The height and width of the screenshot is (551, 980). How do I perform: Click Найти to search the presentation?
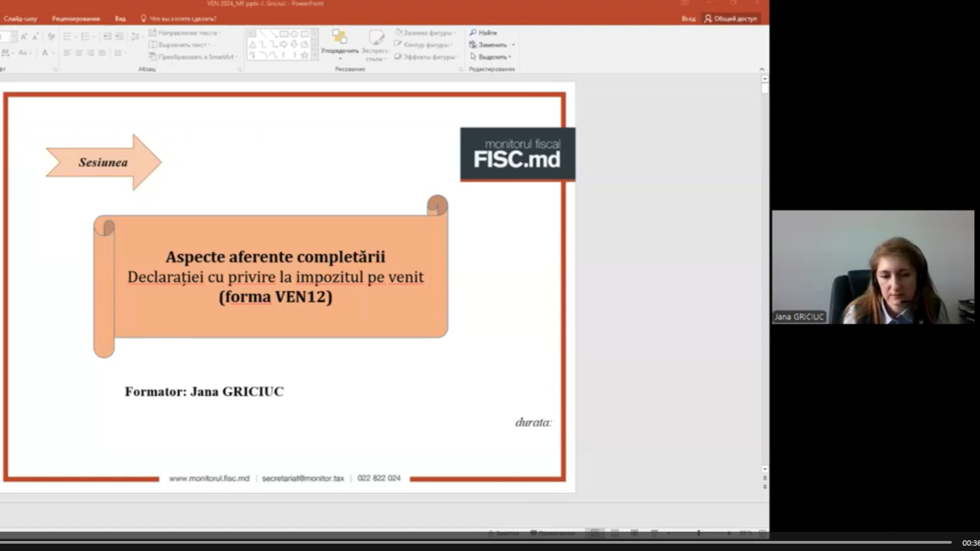click(484, 32)
